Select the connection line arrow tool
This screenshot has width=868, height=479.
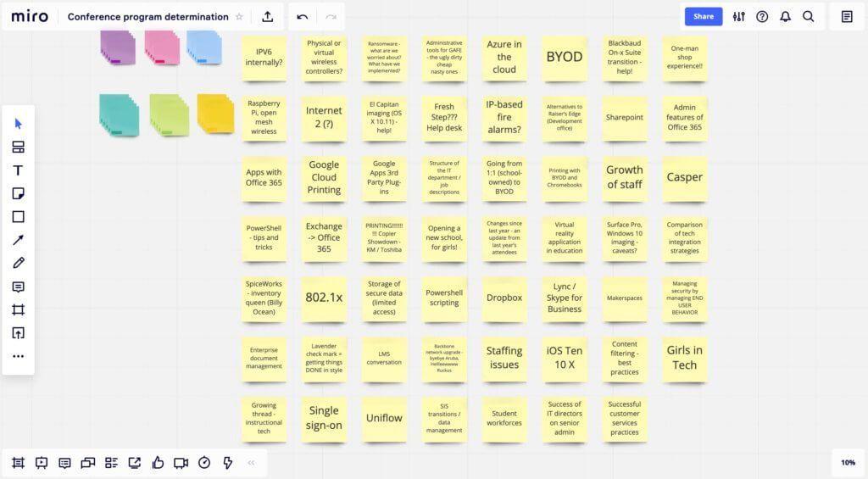pos(19,240)
